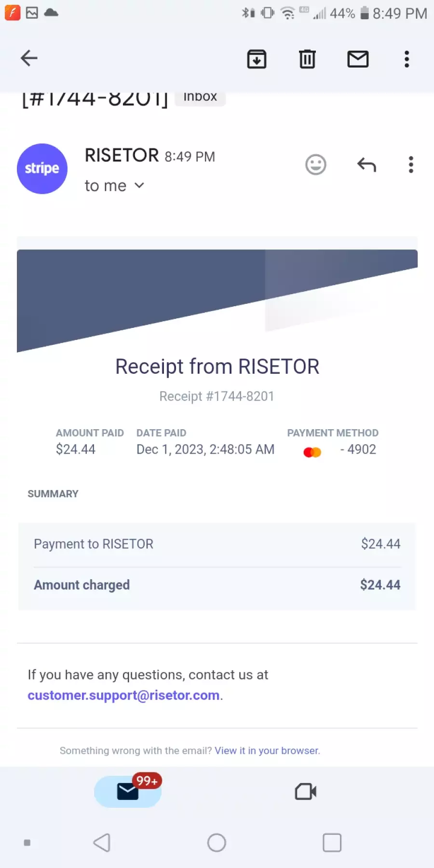Mark email as unread with envelope icon
Image resolution: width=434 pixels, height=868 pixels.
[x=358, y=59]
